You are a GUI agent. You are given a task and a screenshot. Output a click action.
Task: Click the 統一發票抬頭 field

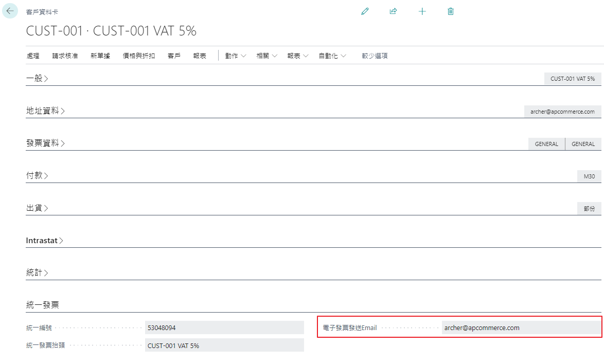tap(225, 345)
